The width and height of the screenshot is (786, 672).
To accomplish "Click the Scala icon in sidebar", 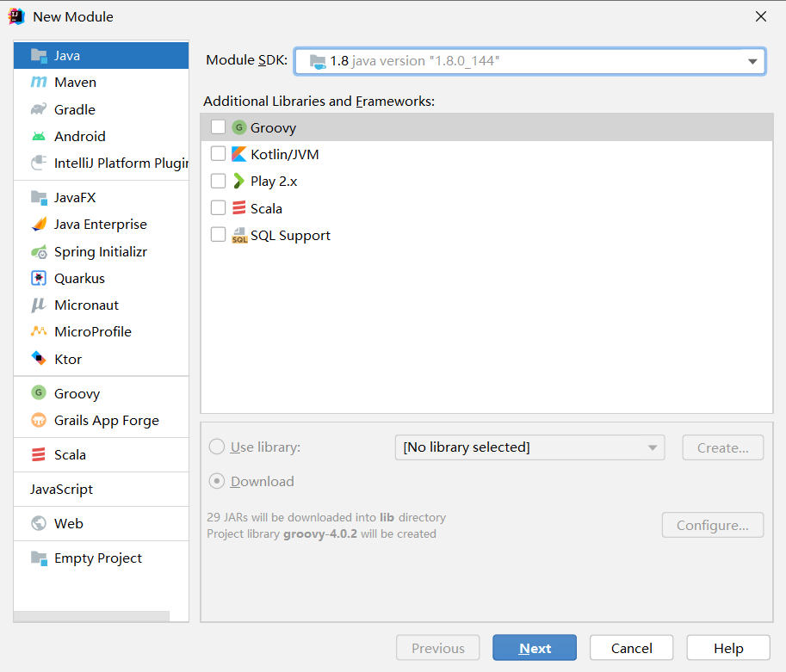I will tap(39, 454).
